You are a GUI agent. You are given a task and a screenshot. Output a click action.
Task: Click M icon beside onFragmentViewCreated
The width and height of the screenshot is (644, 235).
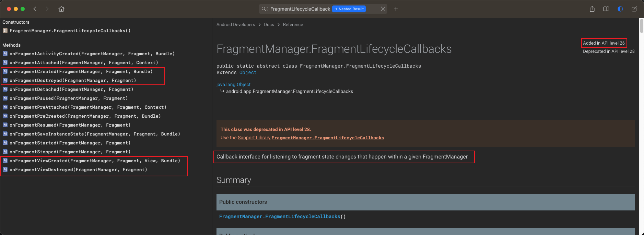pos(5,161)
